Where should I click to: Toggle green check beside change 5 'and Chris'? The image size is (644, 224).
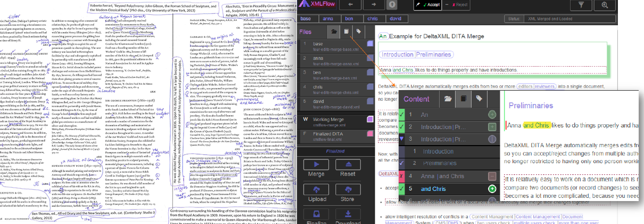coord(402,189)
